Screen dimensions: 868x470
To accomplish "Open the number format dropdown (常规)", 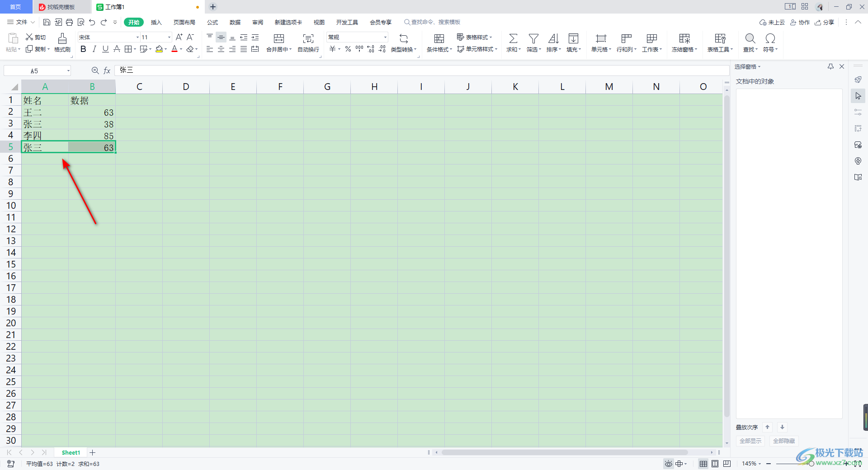I will click(385, 37).
